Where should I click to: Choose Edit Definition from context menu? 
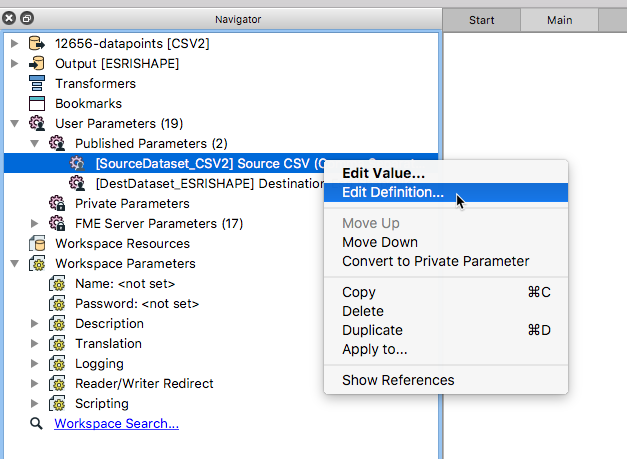393,192
